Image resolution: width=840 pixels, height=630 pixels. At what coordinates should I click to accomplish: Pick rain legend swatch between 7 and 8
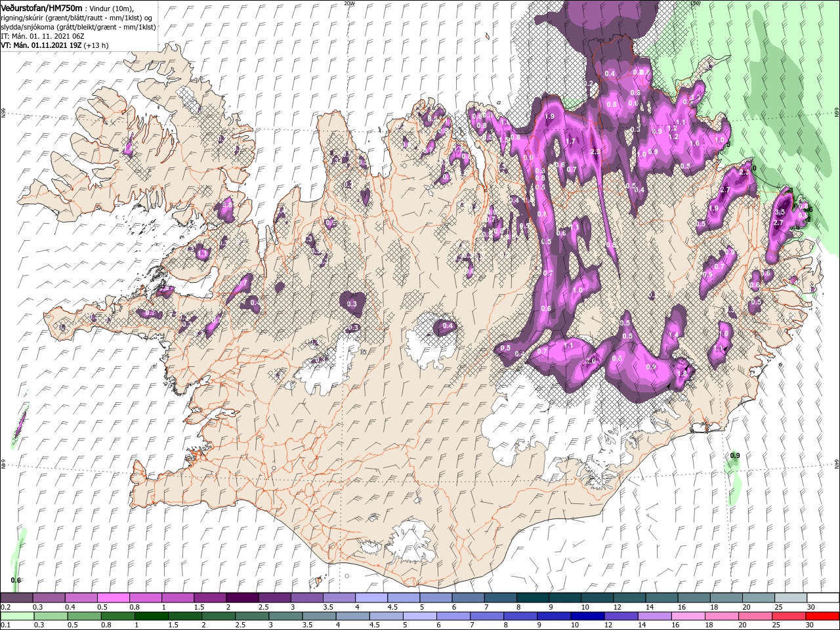(488, 616)
